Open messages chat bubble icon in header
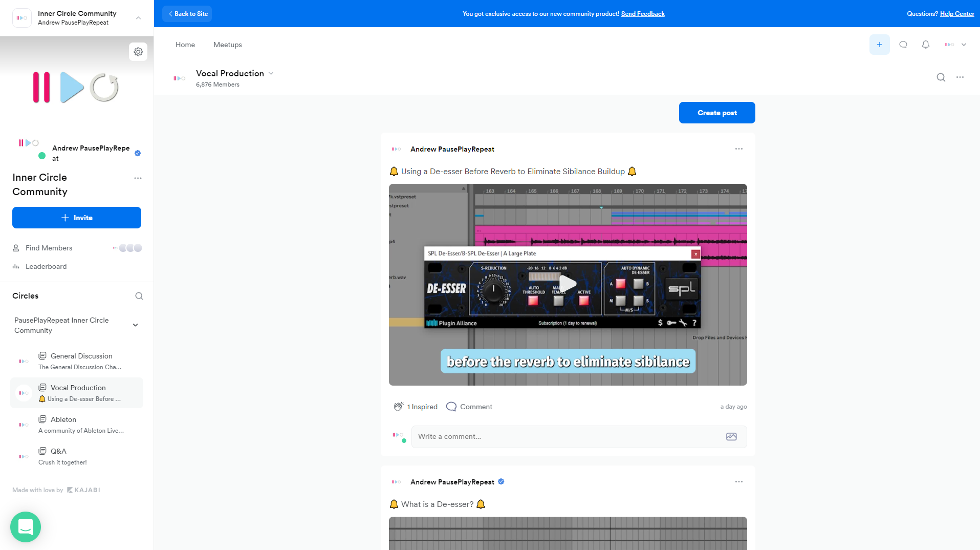Screen dimensions: 980x550 tap(903, 45)
